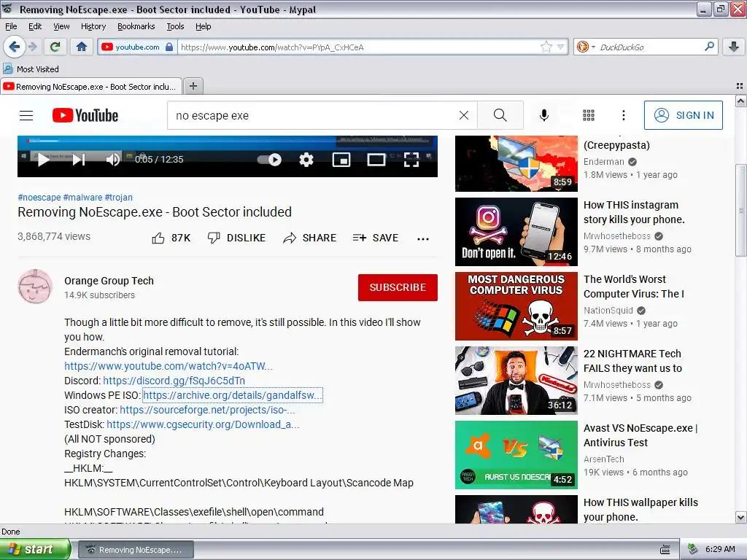Image resolution: width=747 pixels, height=560 pixels.
Task: Expand the URL bar history dropdown arrow
Action: [561, 47]
